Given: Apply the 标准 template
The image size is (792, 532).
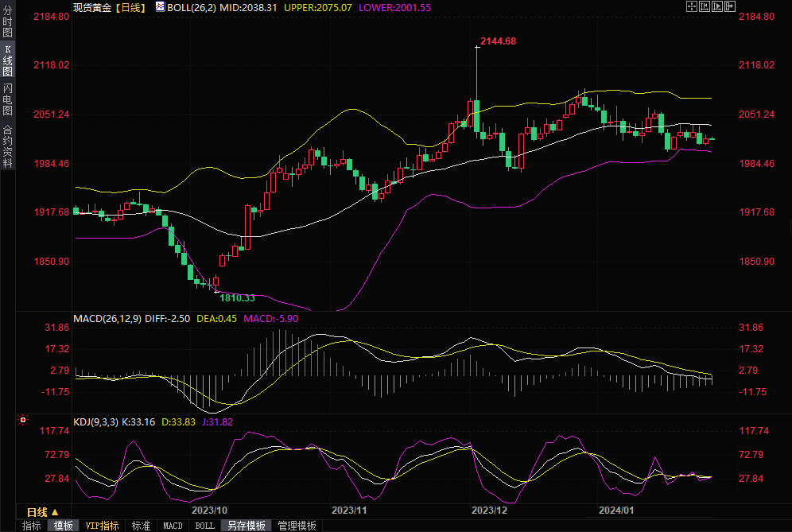Looking at the screenshot, I should click(141, 526).
